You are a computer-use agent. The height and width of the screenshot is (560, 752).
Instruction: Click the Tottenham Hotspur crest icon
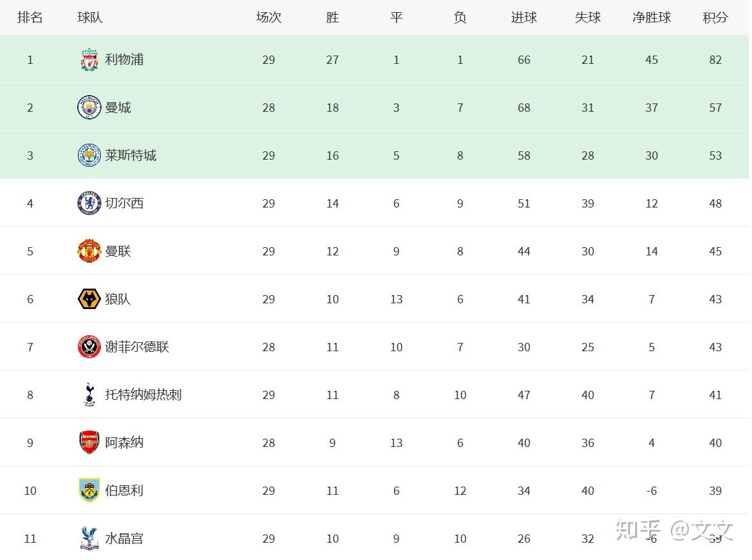tap(89, 395)
